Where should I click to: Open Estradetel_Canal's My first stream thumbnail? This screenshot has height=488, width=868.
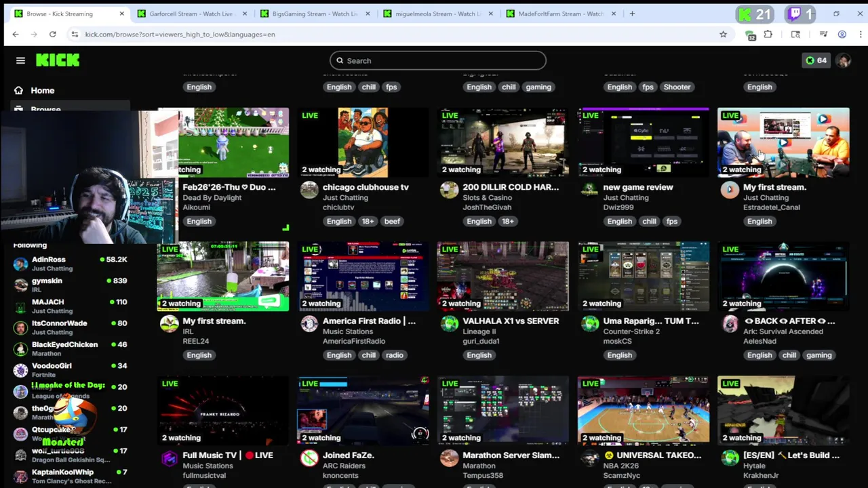tap(783, 142)
